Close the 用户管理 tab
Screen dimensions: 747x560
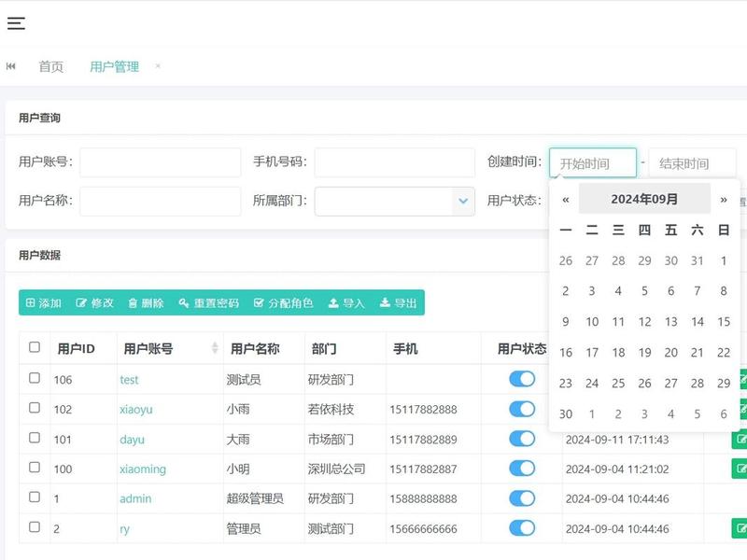pos(158,65)
